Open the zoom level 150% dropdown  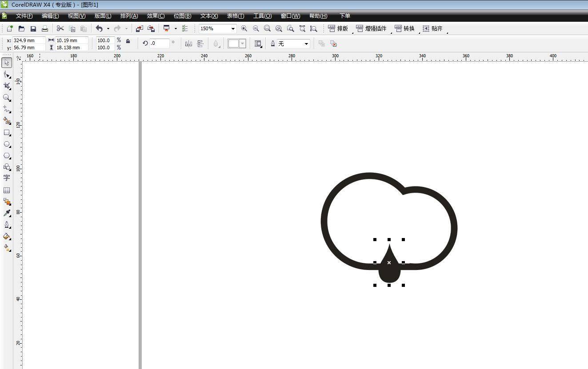pos(233,28)
